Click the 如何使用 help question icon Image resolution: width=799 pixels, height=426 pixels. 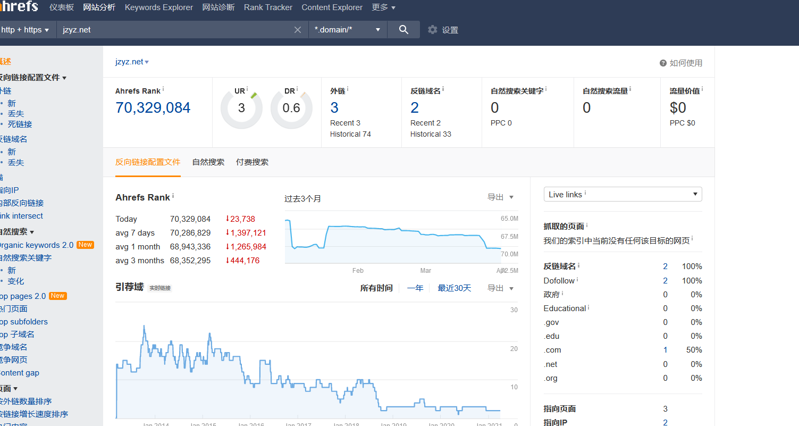pos(663,63)
